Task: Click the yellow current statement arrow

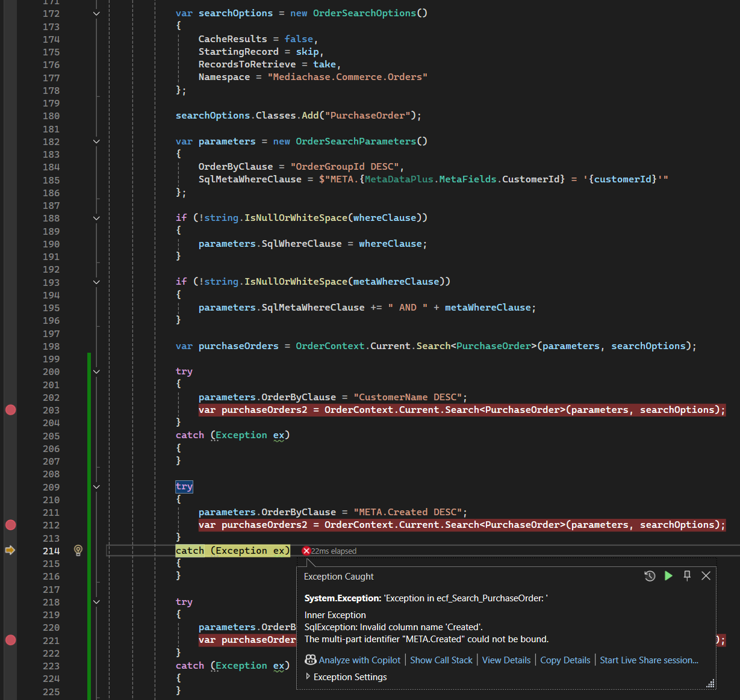Action: 10,550
